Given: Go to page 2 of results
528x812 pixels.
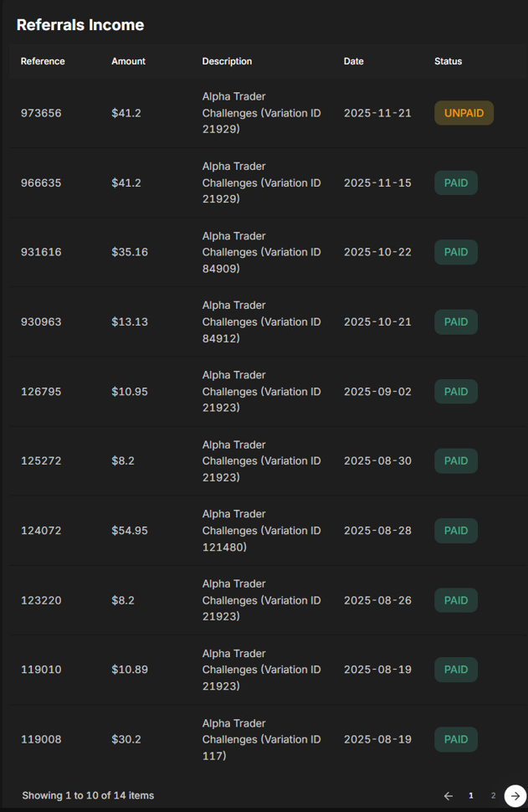Looking at the screenshot, I should pyautogui.click(x=493, y=795).
